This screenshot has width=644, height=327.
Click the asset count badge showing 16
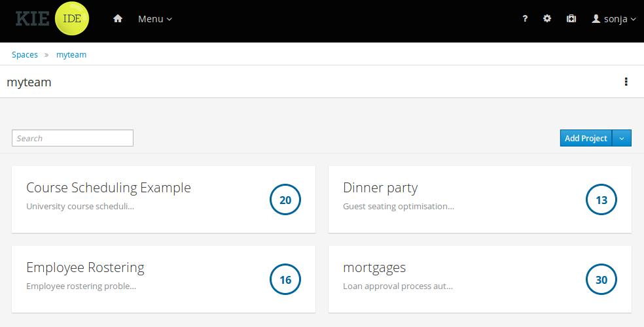285,280
